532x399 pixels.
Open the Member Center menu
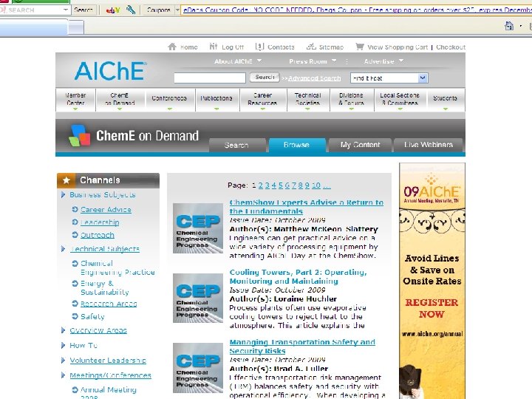[75, 100]
